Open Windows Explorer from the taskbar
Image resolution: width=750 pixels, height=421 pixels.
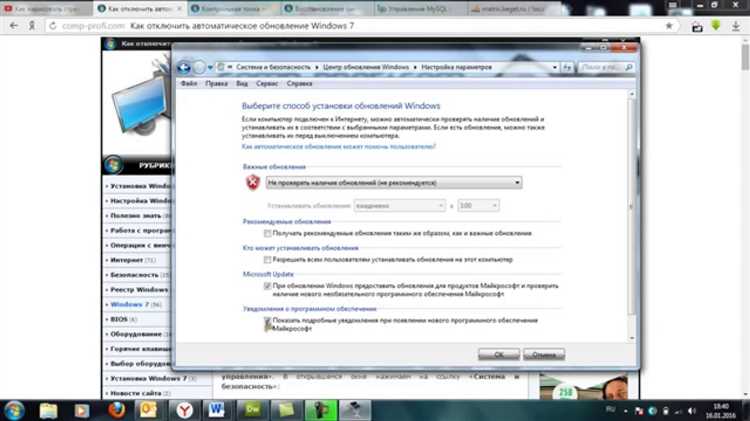click(x=48, y=410)
